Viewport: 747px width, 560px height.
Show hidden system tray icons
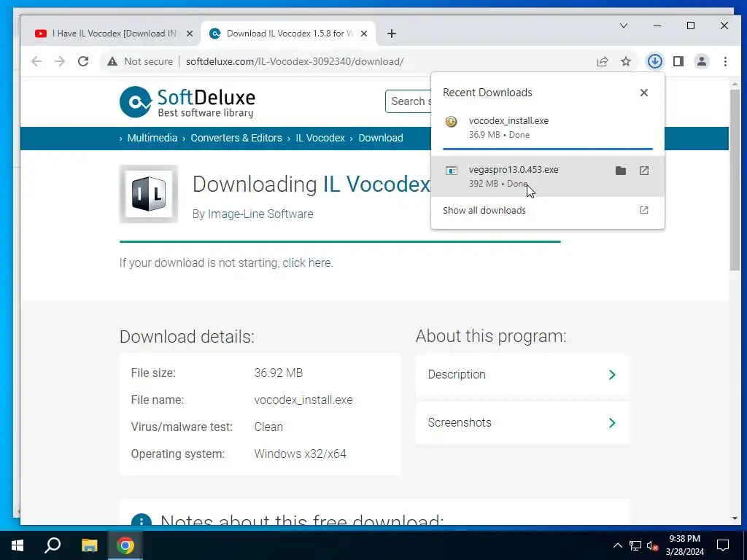coord(617,545)
